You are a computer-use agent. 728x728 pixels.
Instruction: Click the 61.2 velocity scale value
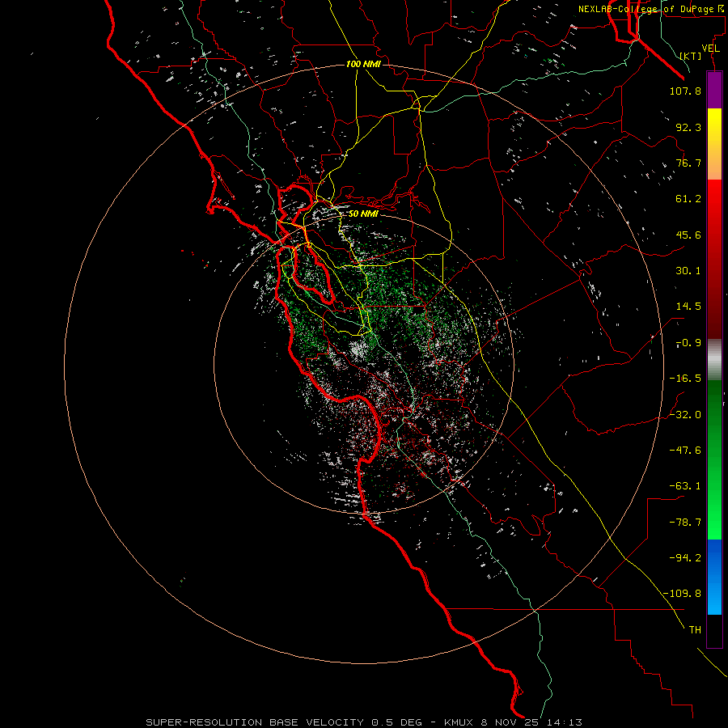coord(688,199)
